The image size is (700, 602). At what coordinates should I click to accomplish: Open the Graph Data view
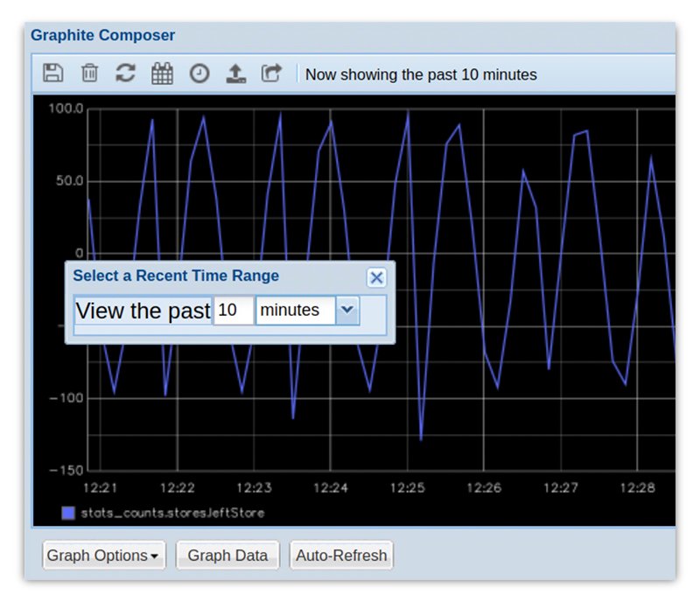[227, 555]
